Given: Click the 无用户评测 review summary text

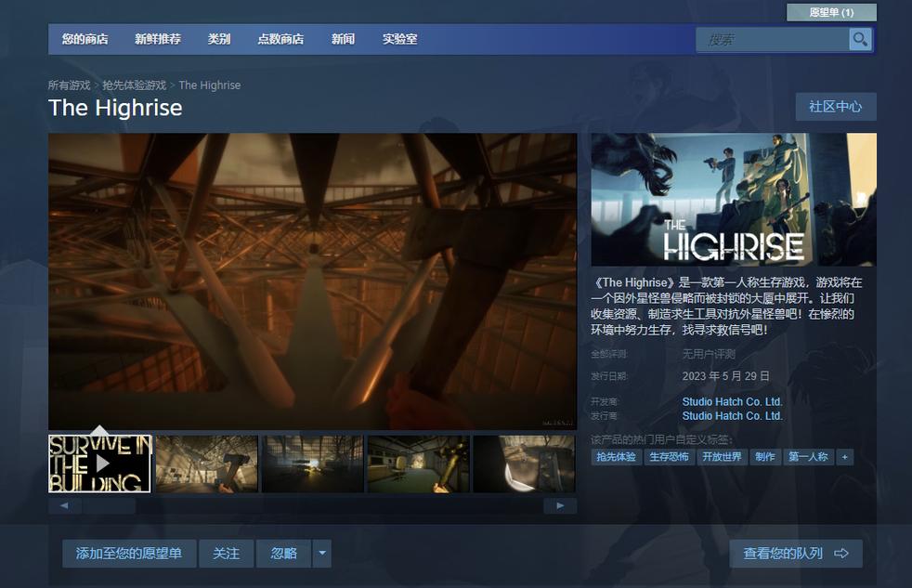Looking at the screenshot, I should tap(709, 354).
